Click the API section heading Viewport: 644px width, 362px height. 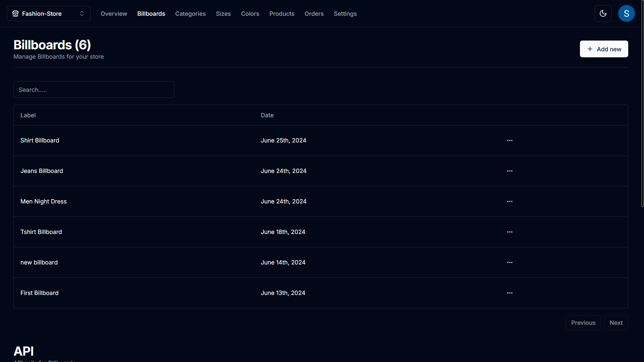tap(23, 351)
